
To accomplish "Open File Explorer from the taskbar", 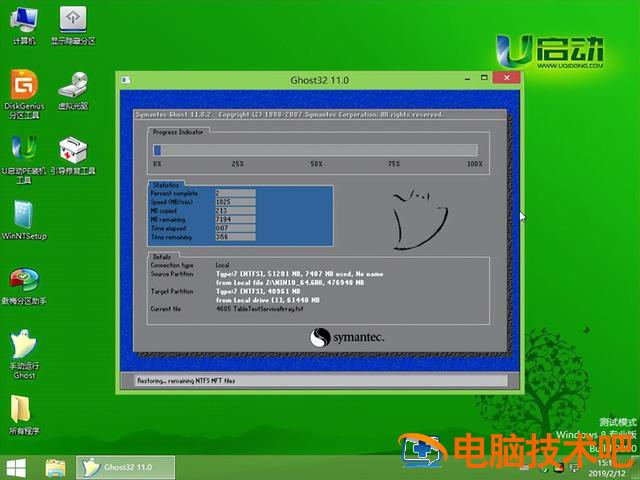I will [55, 468].
